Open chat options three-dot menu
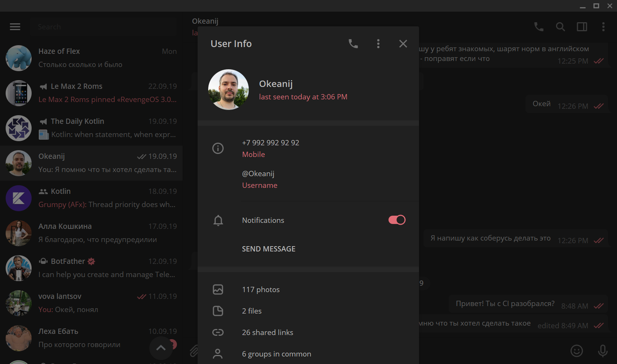Image resolution: width=617 pixels, height=364 pixels. pyautogui.click(x=603, y=27)
